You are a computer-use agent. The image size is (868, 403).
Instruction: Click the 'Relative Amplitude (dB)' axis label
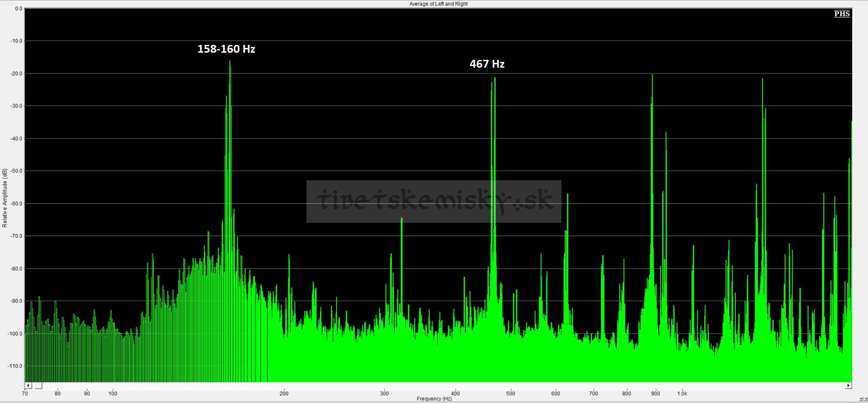pos(4,198)
